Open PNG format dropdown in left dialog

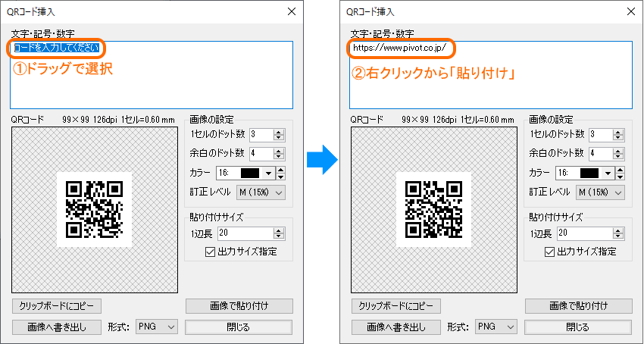tap(157, 327)
